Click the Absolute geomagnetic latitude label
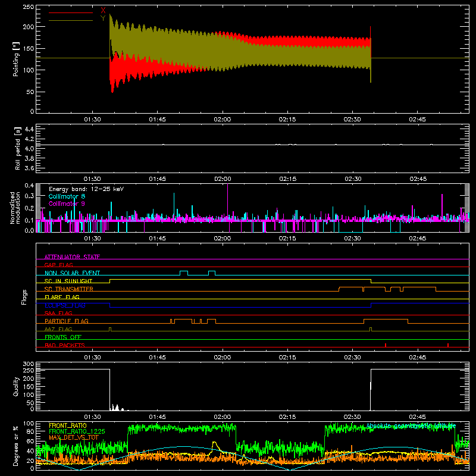476x476 pixels. (x=411, y=425)
